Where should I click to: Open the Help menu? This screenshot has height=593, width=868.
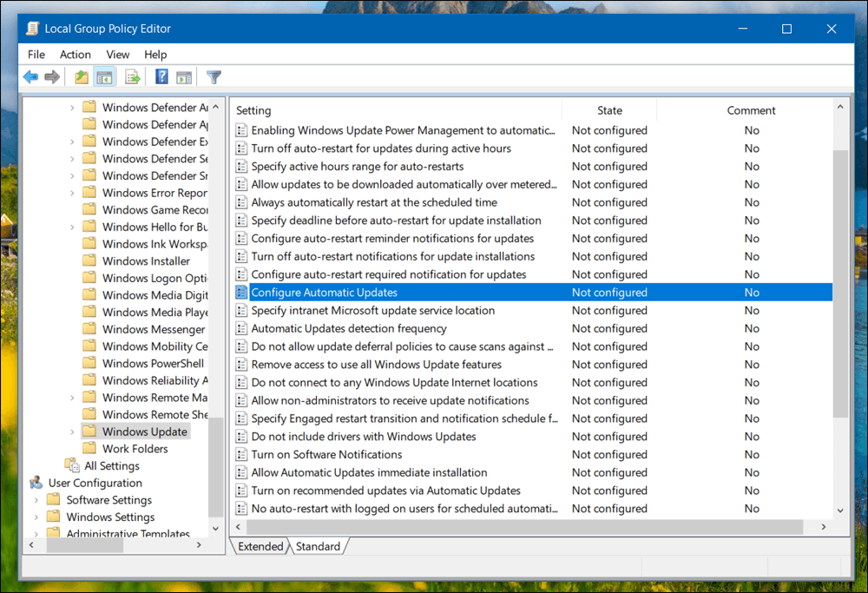tap(155, 54)
